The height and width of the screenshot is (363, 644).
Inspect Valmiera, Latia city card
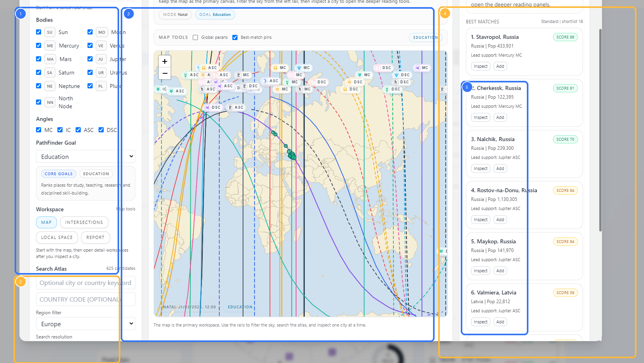click(481, 322)
